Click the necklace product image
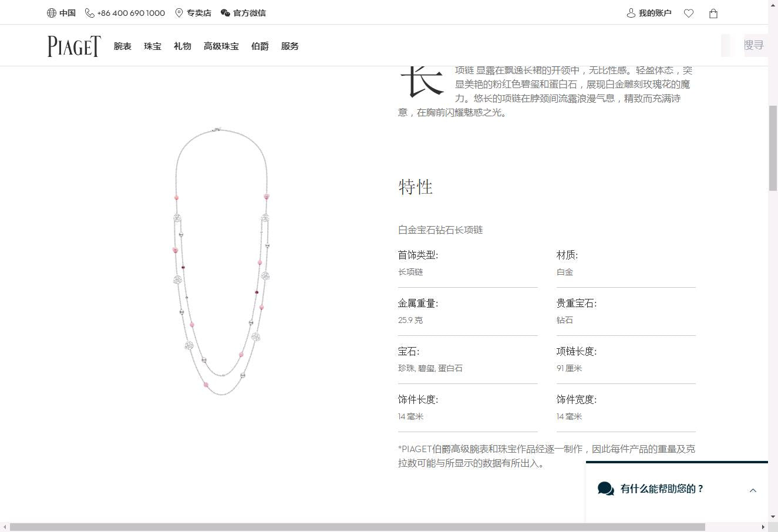This screenshot has width=778, height=532. (222, 261)
